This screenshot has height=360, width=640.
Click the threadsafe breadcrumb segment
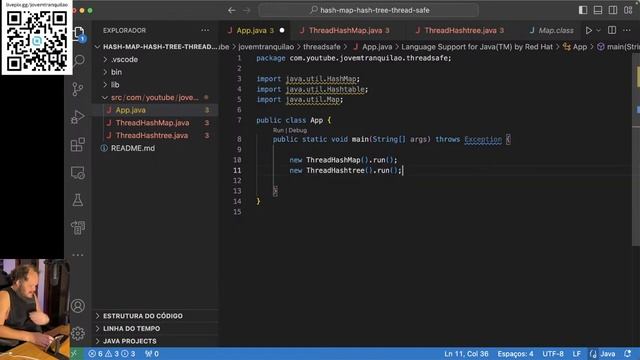click(322, 47)
